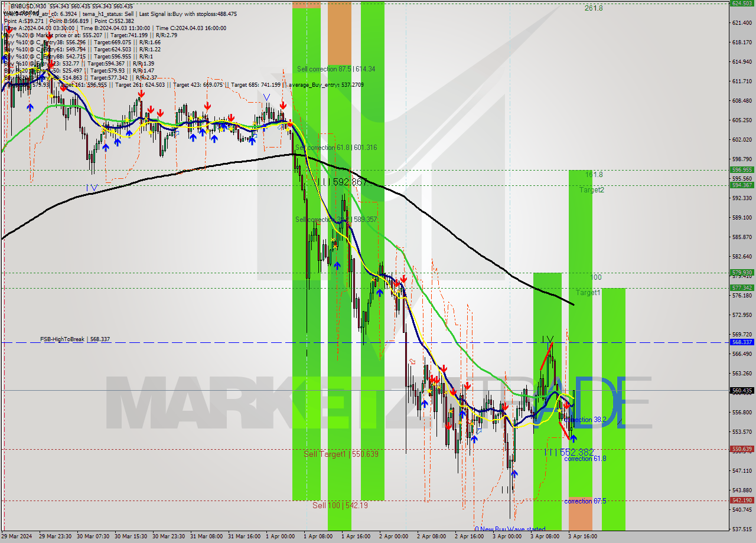The width and height of the screenshot is (756, 543).
Task: Click the blue 568.337 price tag
Action: [742, 342]
